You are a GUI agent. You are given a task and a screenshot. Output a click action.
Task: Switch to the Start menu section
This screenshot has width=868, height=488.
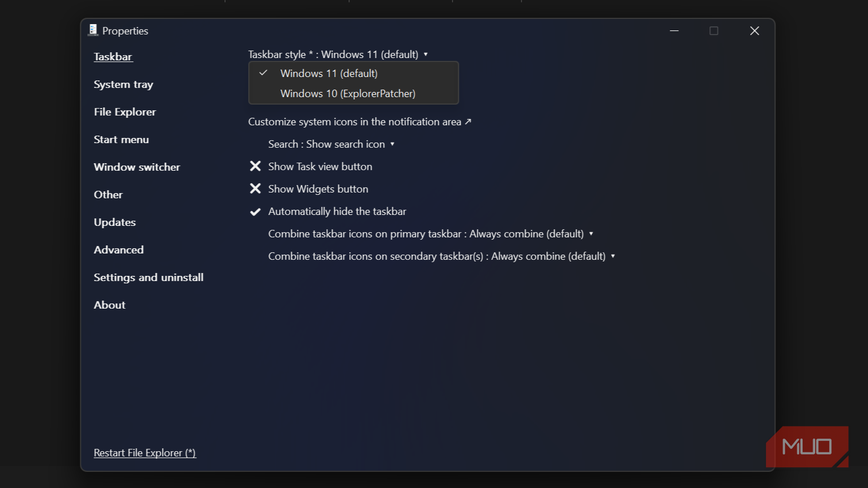[121, 140]
